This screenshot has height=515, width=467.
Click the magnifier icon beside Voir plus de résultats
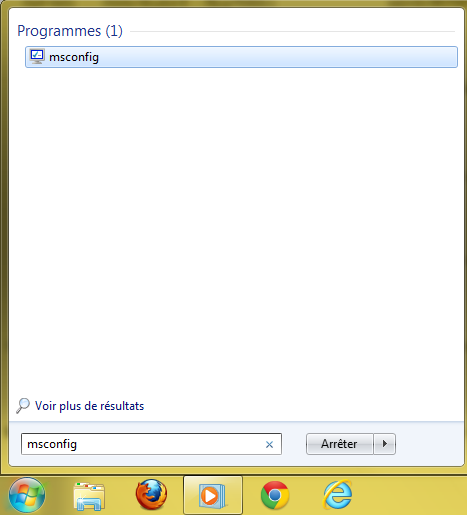[23, 406]
